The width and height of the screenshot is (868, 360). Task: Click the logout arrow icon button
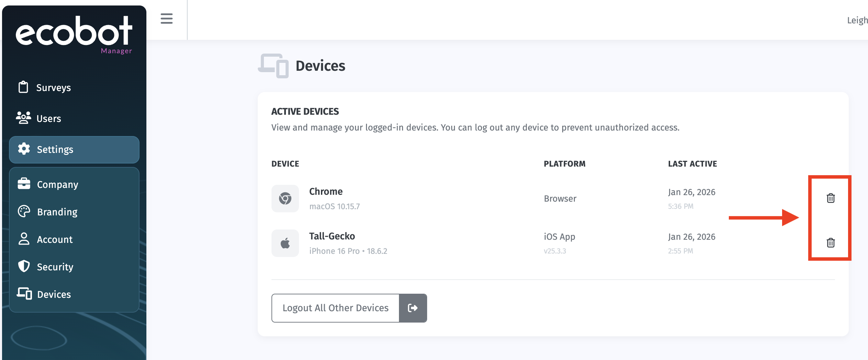(x=413, y=308)
